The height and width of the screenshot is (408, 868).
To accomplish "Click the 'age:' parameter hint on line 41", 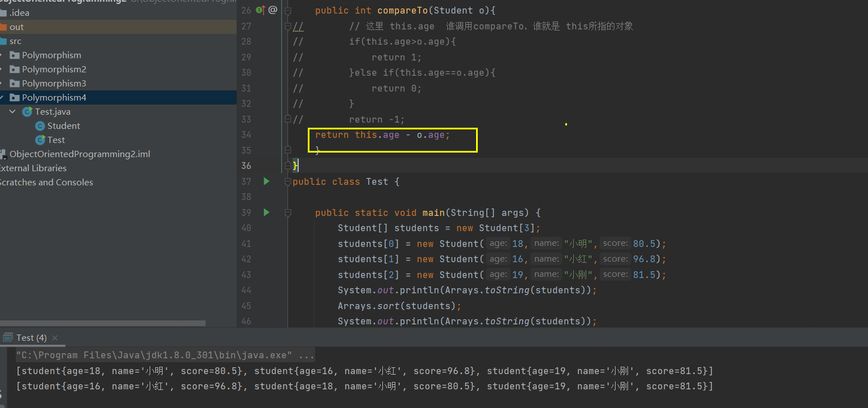I will [x=498, y=243].
